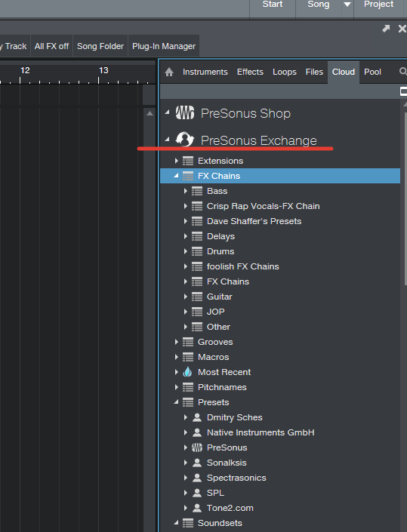
Task: Click the All FX off button
Action: pyautogui.click(x=51, y=46)
